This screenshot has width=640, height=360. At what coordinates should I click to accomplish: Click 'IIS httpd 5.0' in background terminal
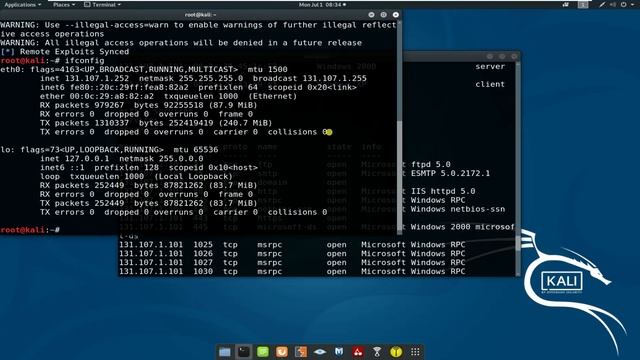pyautogui.click(x=443, y=191)
